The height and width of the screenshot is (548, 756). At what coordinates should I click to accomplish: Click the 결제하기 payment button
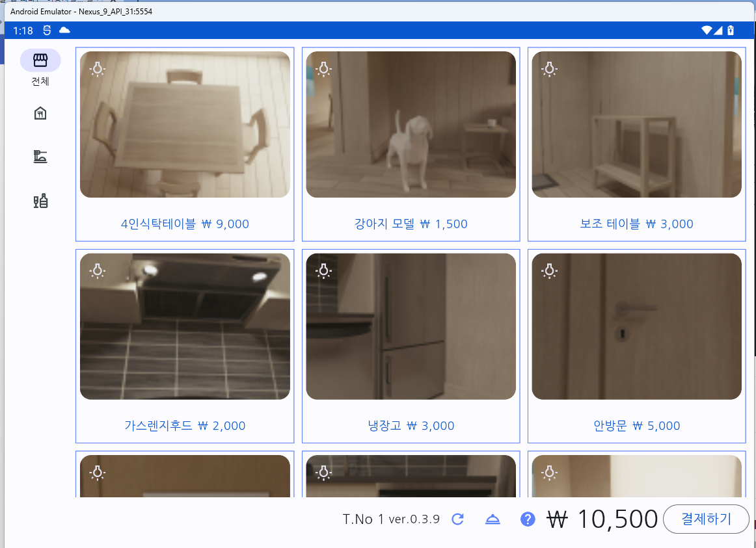click(706, 519)
